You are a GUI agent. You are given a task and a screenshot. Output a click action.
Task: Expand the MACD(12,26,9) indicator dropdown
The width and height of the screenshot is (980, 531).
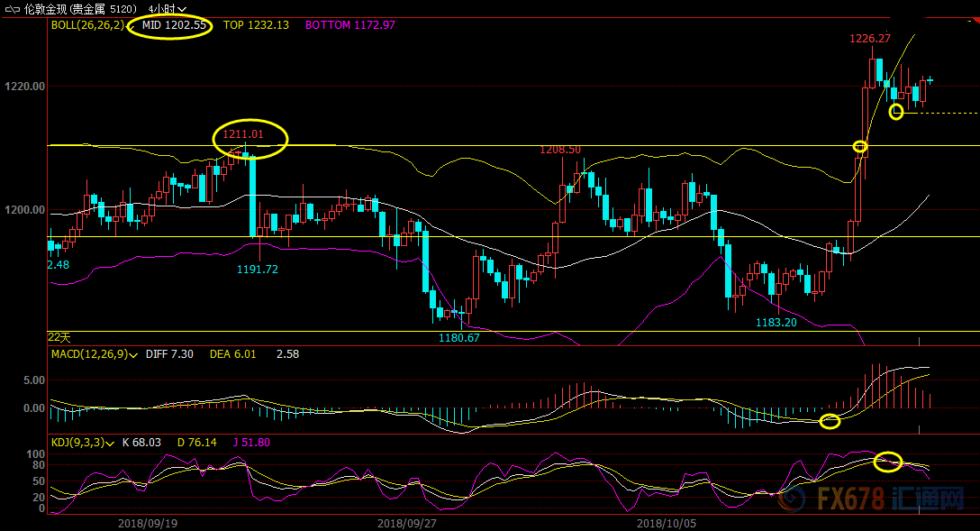133,355
